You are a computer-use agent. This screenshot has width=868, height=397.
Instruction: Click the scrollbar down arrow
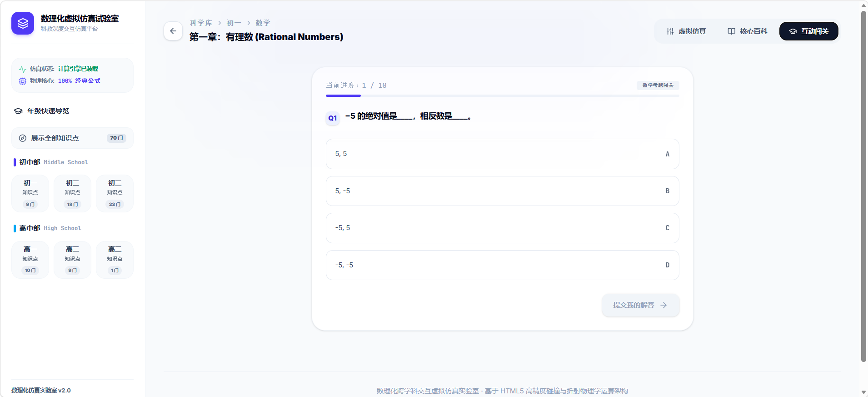(x=863, y=392)
